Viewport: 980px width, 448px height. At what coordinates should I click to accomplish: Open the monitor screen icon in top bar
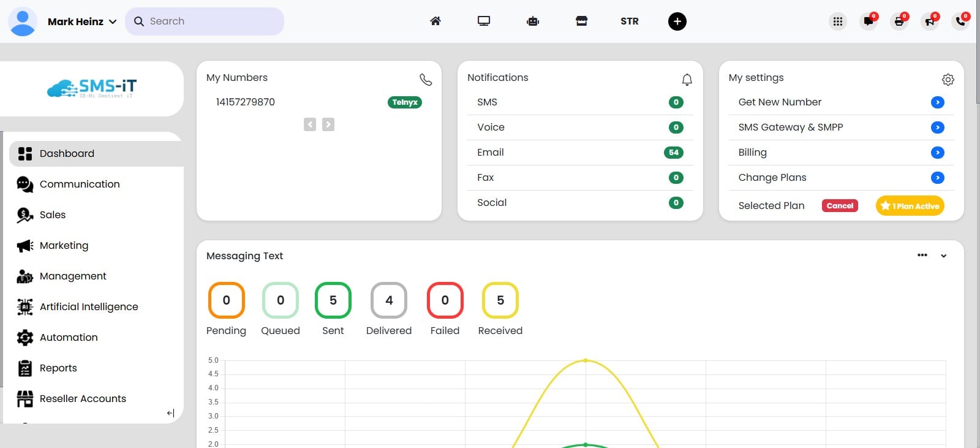pyautogui.click(x=484, y=21)
